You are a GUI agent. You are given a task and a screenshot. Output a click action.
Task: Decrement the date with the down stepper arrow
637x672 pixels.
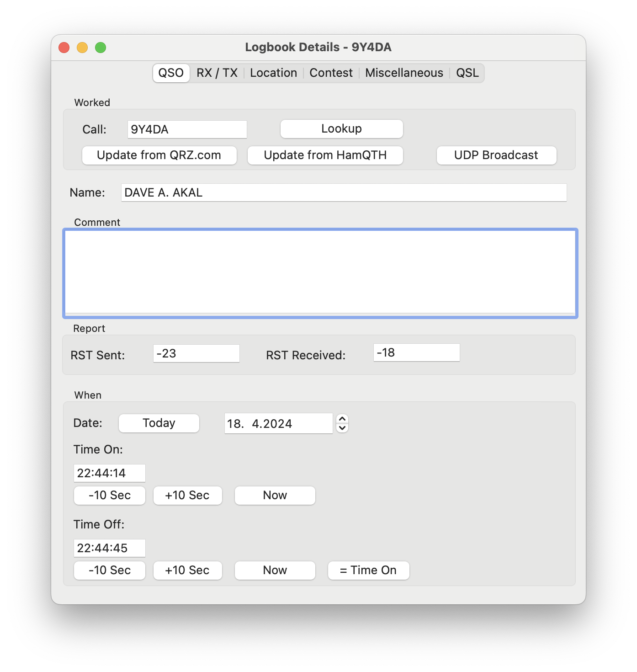click(342, 428)
